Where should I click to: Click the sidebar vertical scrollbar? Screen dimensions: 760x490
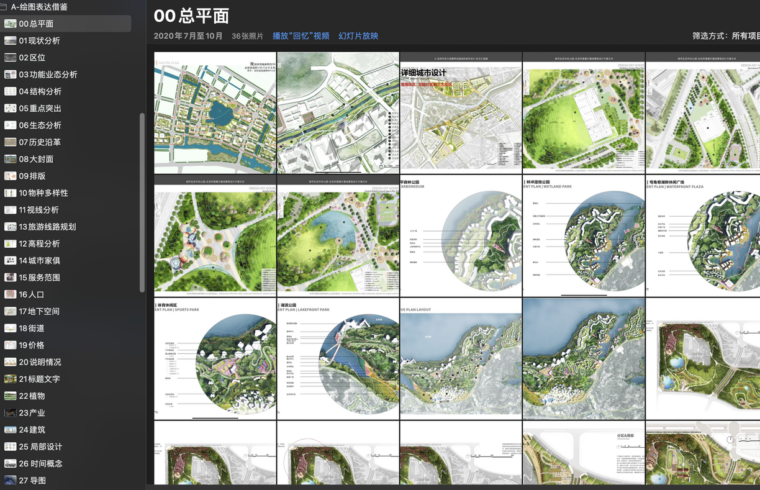[142, 203]
